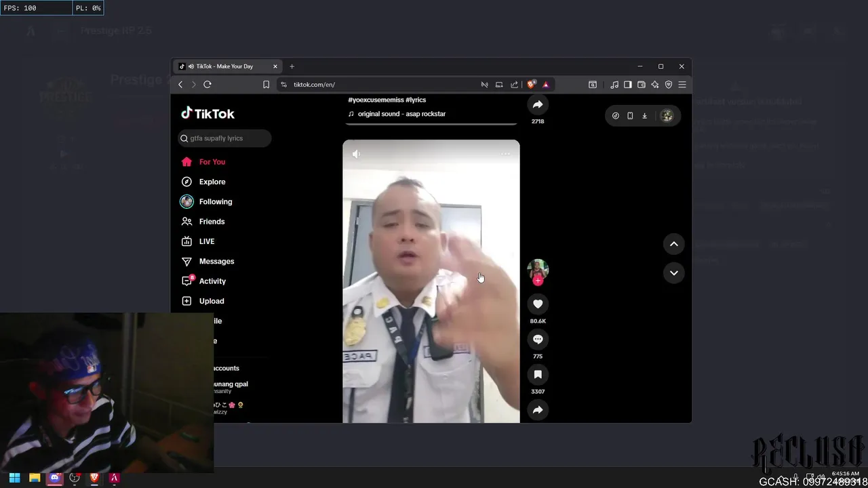This screenshot has width=868, height=488.
Task: Open original sound - asap rockstar link
Action: 401,114
